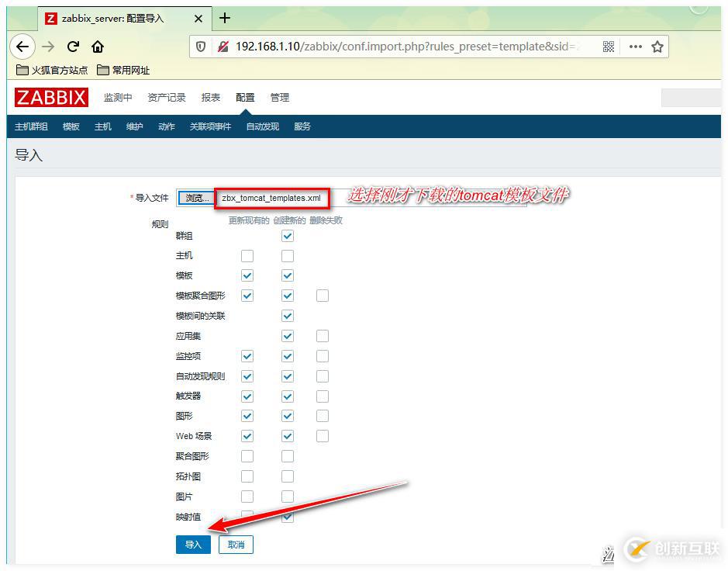Cancel the import with 取消
Viewport: 728px width, 571px height.
click(x=235, y=544)
